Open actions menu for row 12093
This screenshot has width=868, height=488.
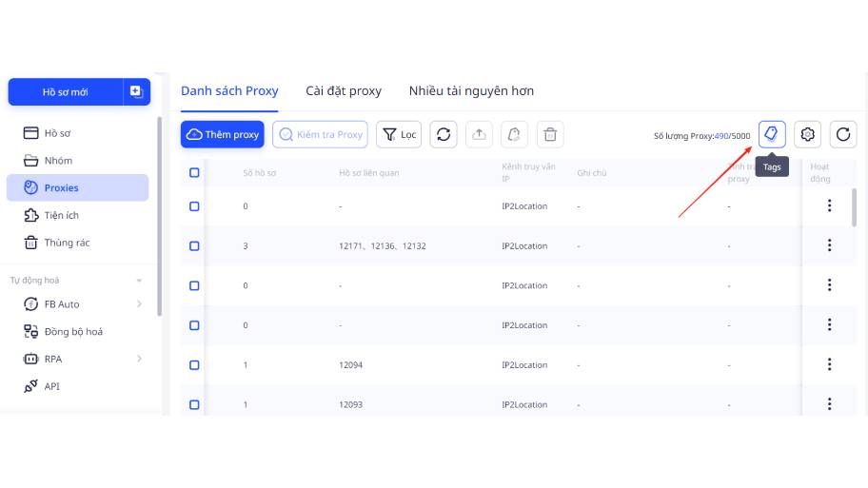click(829, 404)
